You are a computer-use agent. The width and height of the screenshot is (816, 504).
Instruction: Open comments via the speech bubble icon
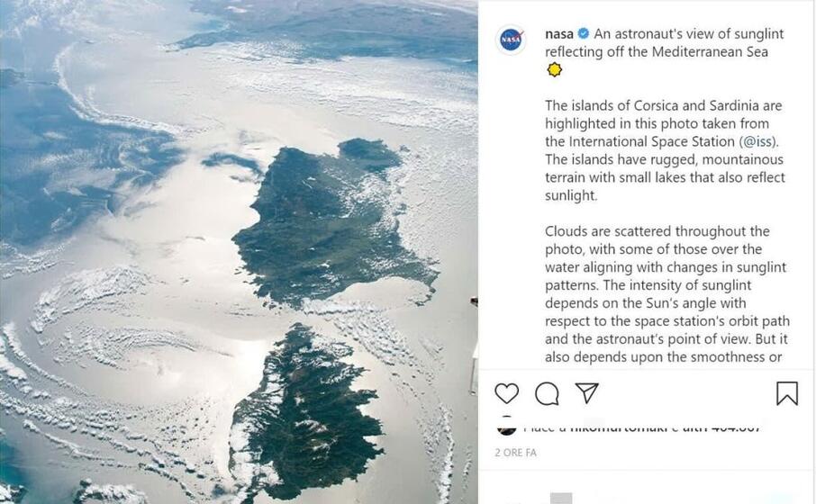coord(547,393)
